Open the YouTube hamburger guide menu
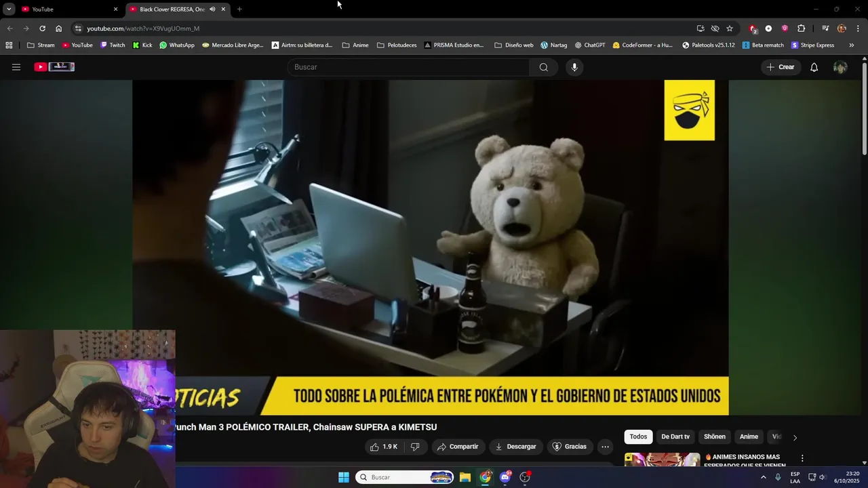868x488 pixels. (16, 67)
